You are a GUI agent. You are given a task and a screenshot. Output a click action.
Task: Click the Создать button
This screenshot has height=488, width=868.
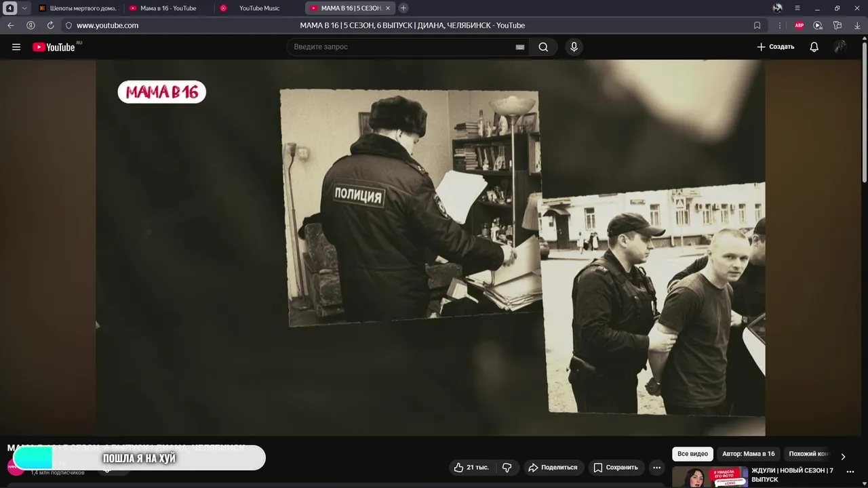click(x=775, y=47)
